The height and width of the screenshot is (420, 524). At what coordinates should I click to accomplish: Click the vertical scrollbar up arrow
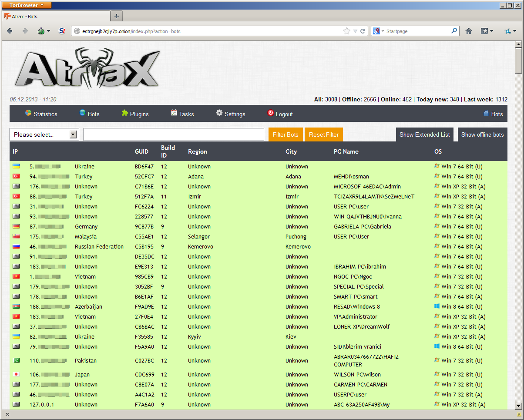[518, 44]
